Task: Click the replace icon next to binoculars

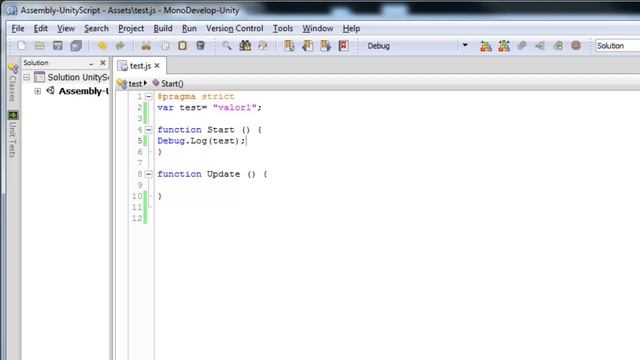Action: point(263,46)
